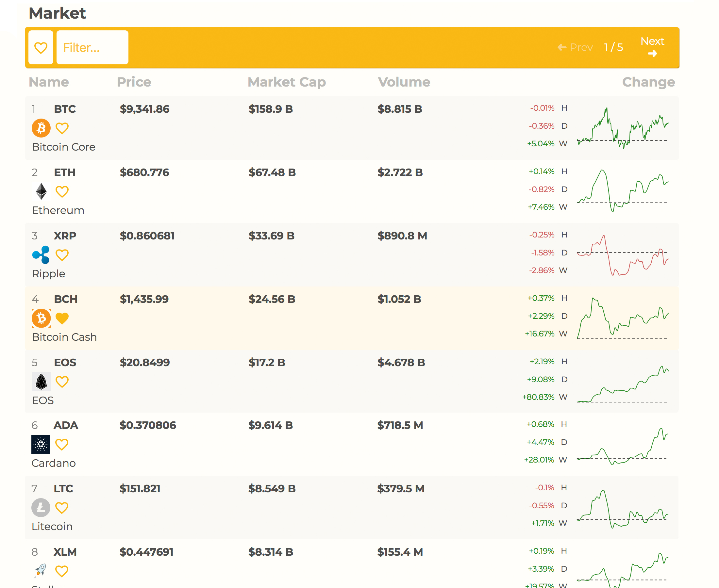Sort by Market Cap column header
Viewport: 719px width, 588px height.
point(287,82)
